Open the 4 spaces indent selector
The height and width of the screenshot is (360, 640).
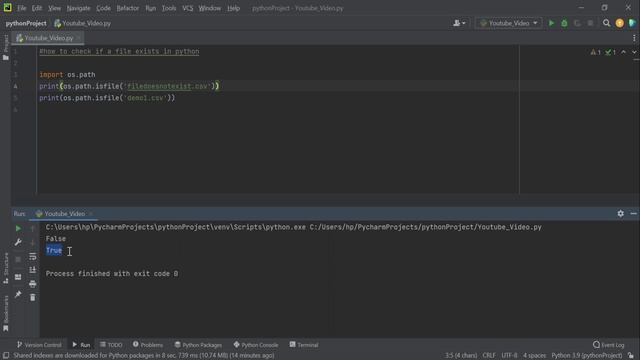(x=534, y=356)
